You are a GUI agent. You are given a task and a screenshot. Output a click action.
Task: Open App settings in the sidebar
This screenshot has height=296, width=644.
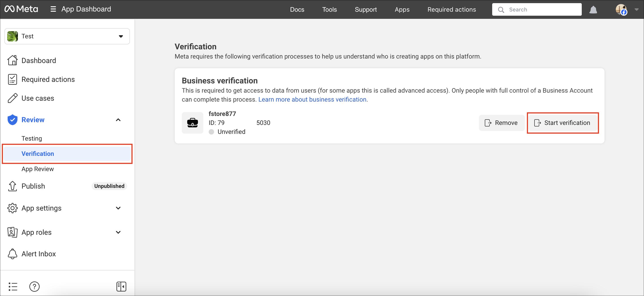point(41,208)
